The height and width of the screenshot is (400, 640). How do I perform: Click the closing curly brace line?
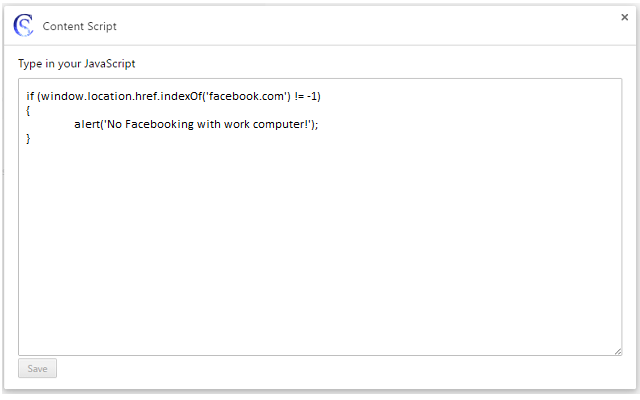29,138
